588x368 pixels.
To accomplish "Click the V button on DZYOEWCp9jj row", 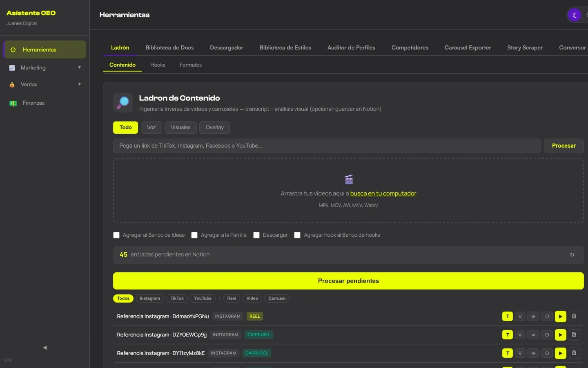I will (520, 335).
